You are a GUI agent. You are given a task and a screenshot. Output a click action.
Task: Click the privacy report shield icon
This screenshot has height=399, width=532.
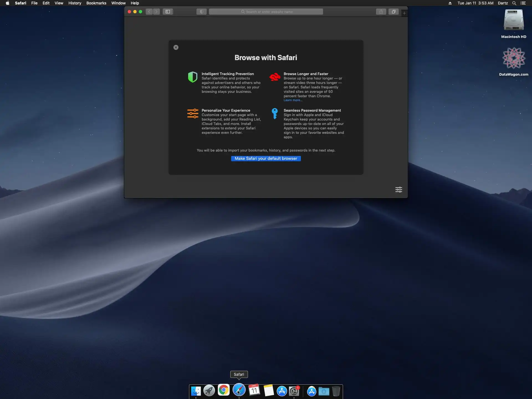pyautogui.click(x=201, y=12)
